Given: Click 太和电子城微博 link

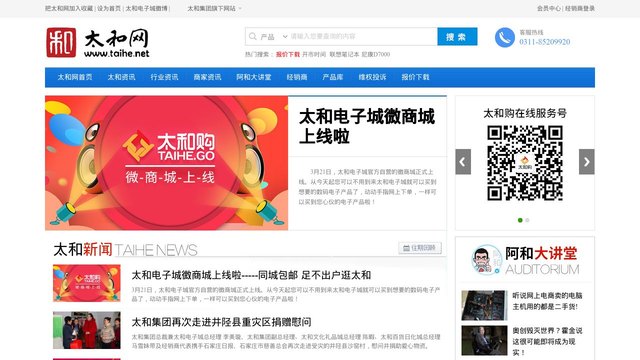Looking at the screenshot, I should tap(146, 8).
